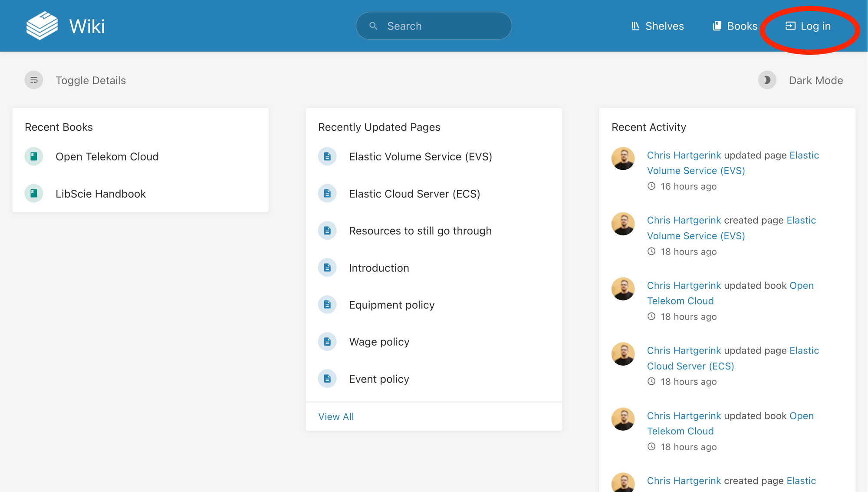
Task: Open the Open Telekom Cloud book icon
Action: pos(34,157)
